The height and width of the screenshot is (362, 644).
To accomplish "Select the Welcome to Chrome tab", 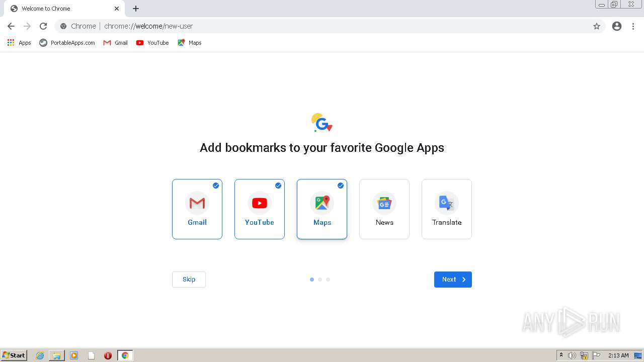I will click(x=64, y=9).
